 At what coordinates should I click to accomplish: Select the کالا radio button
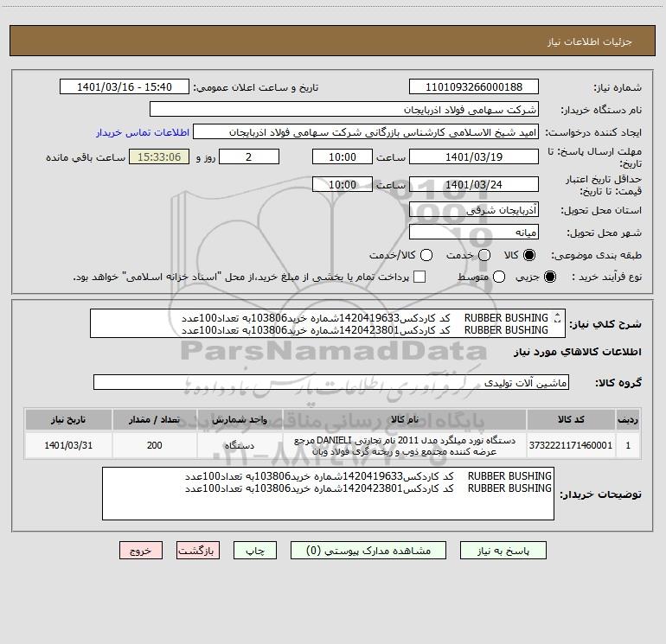(529, 255)
